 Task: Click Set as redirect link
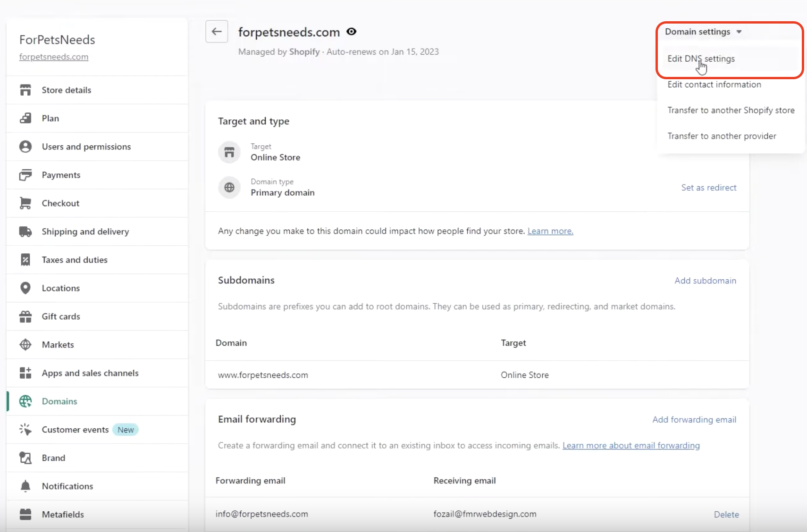pyautogui.click(x=709, y=188)
